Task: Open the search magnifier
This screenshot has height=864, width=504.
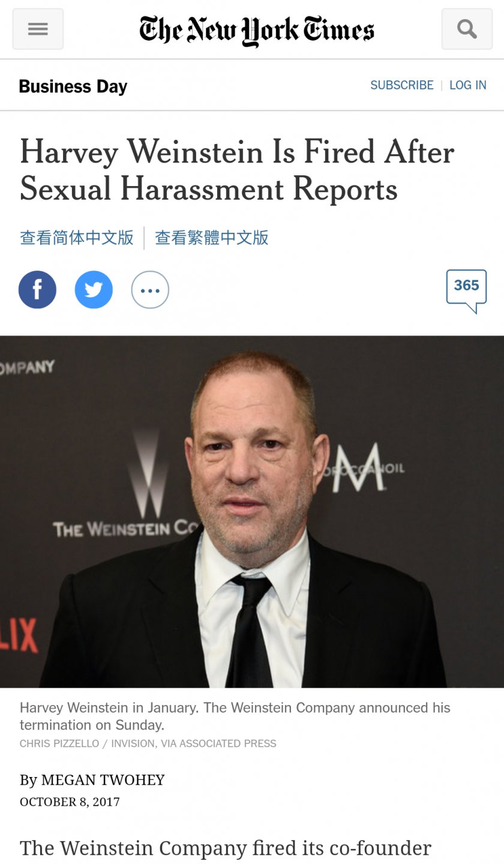Action: tap(467, 29)
